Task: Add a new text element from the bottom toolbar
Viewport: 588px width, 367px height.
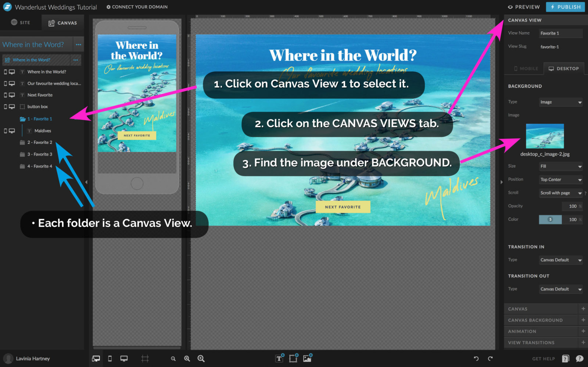Action: coord(279,358)
